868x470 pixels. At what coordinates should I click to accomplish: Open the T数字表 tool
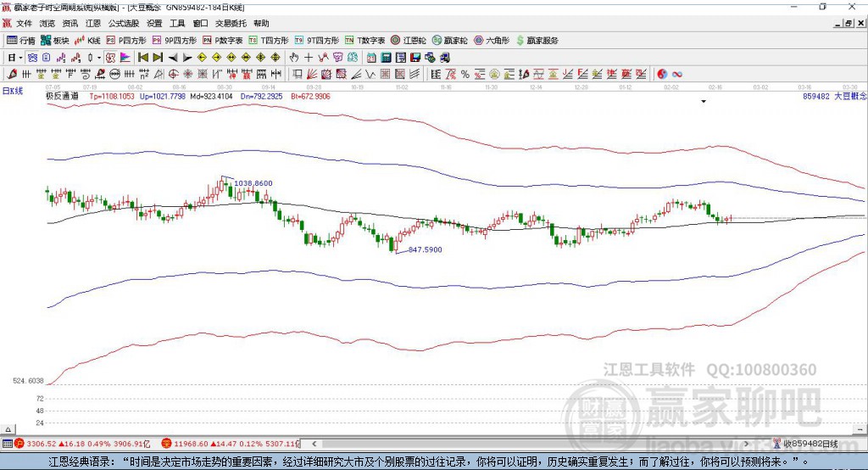pos(364,41)
